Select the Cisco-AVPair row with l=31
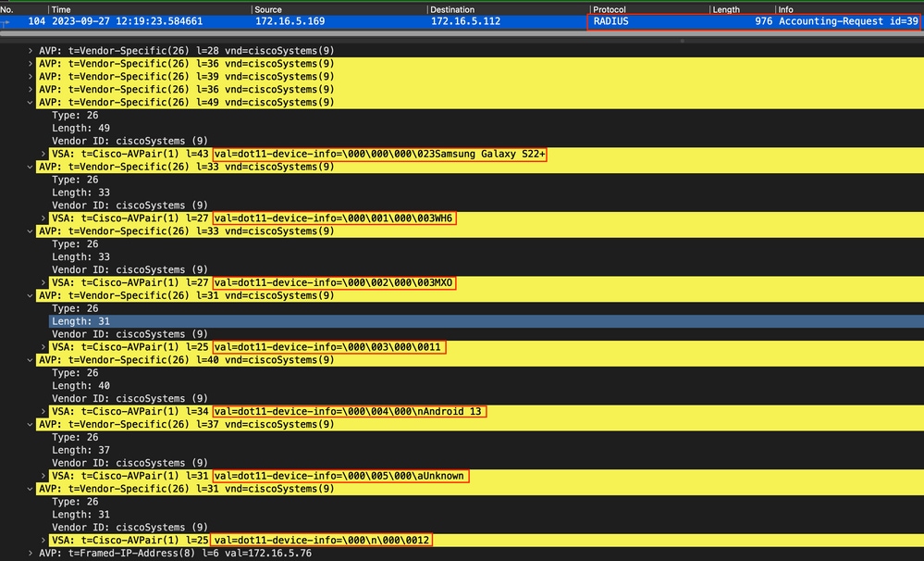The image size is (924, 561). [487, 476]
